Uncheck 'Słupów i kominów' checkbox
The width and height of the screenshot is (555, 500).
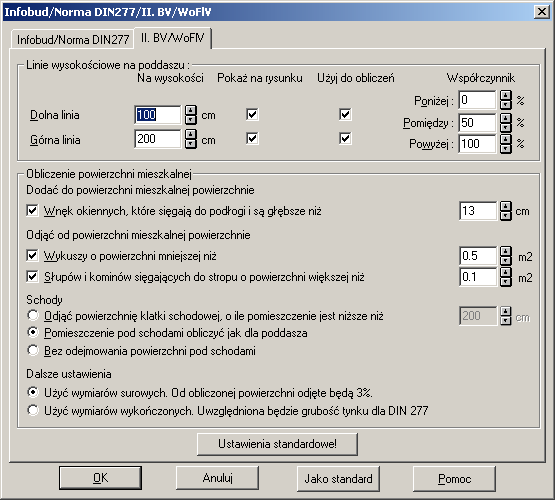click(x=32, y=276)
